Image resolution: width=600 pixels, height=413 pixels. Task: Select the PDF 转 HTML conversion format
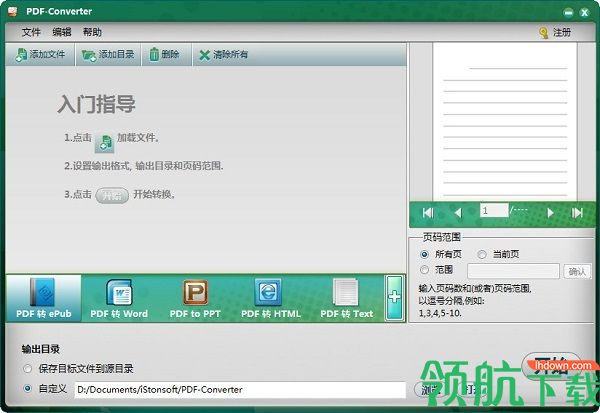tap(271, 298)
